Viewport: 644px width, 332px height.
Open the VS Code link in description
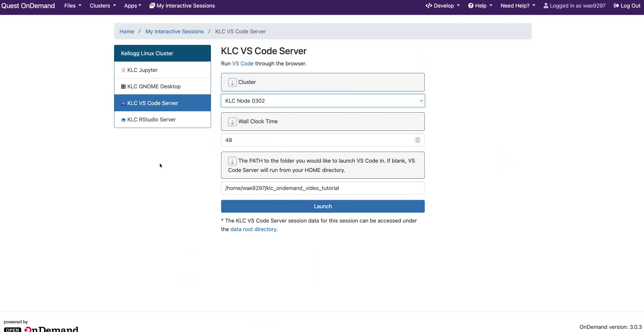[243, 64]
